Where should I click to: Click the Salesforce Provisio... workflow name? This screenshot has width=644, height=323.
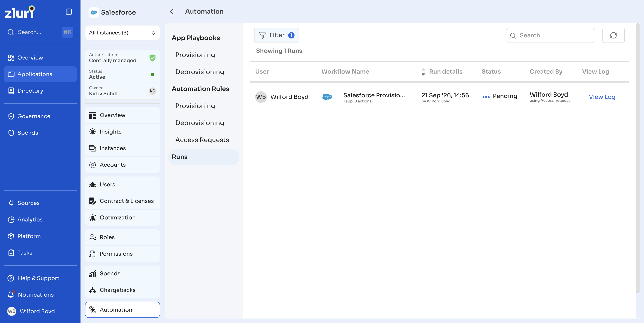coord(374,95)
